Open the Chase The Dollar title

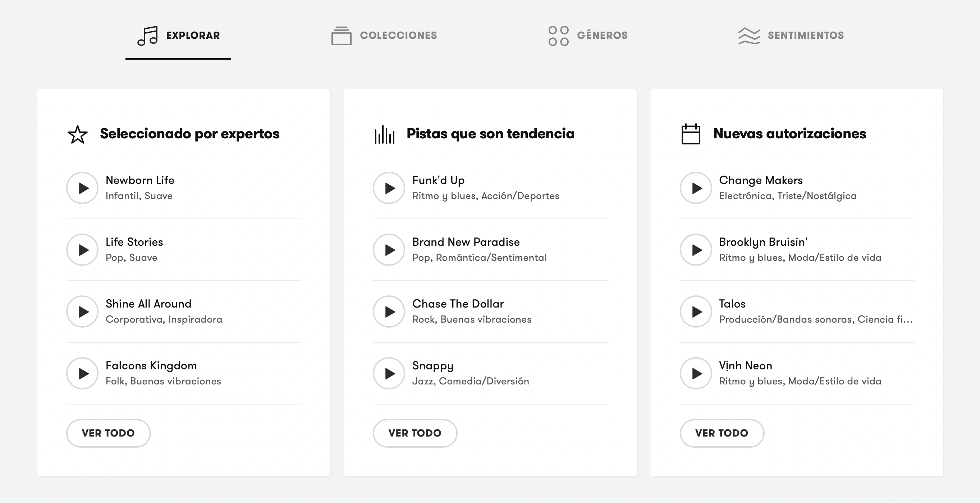(x=458, y=304)
